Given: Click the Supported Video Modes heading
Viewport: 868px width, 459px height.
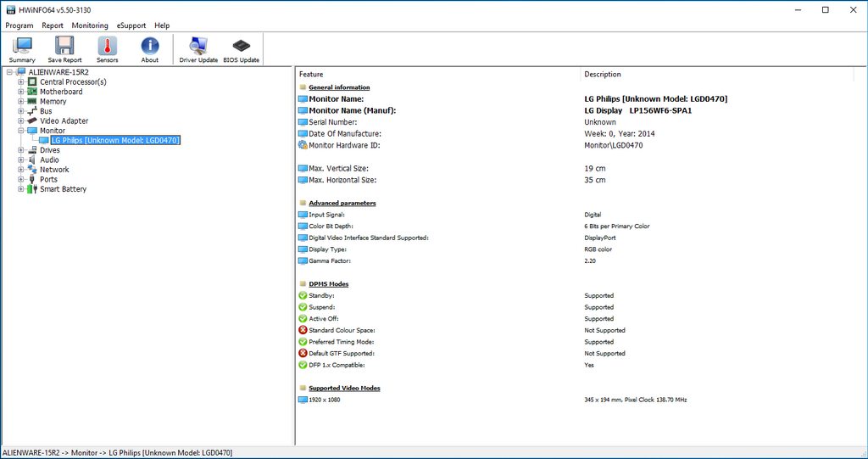Looking at the screenshot, I should [344, 388].
